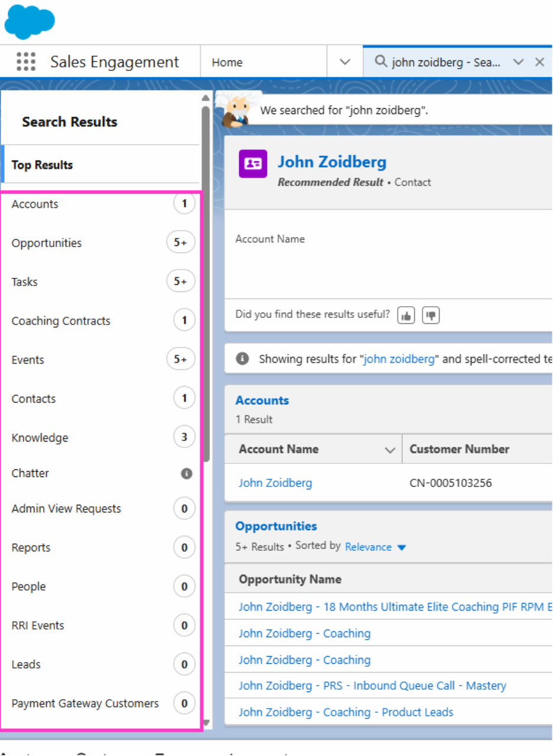
Task: Open the 18 Months Ultimate Elite Coaching opportunity
Action: [395, 607]
